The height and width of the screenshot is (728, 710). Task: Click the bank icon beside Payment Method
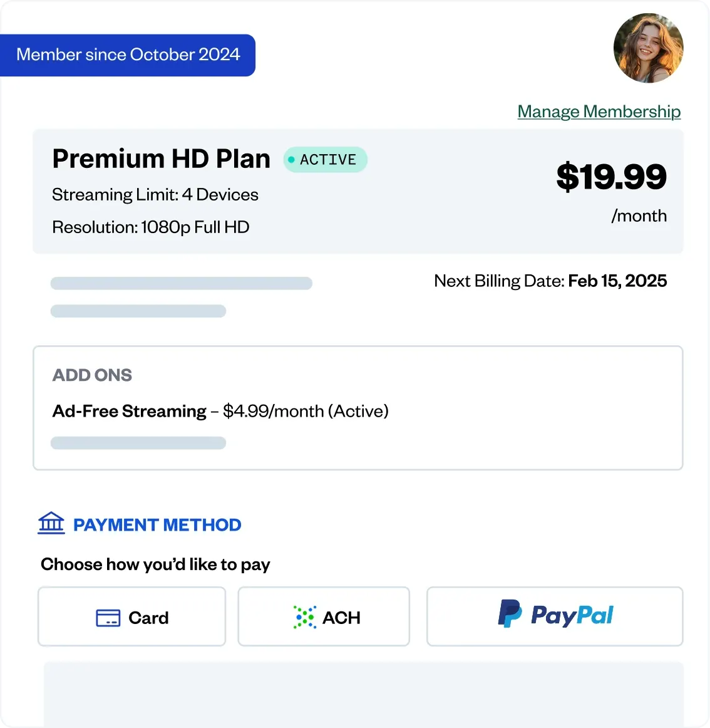pos(51,523)
